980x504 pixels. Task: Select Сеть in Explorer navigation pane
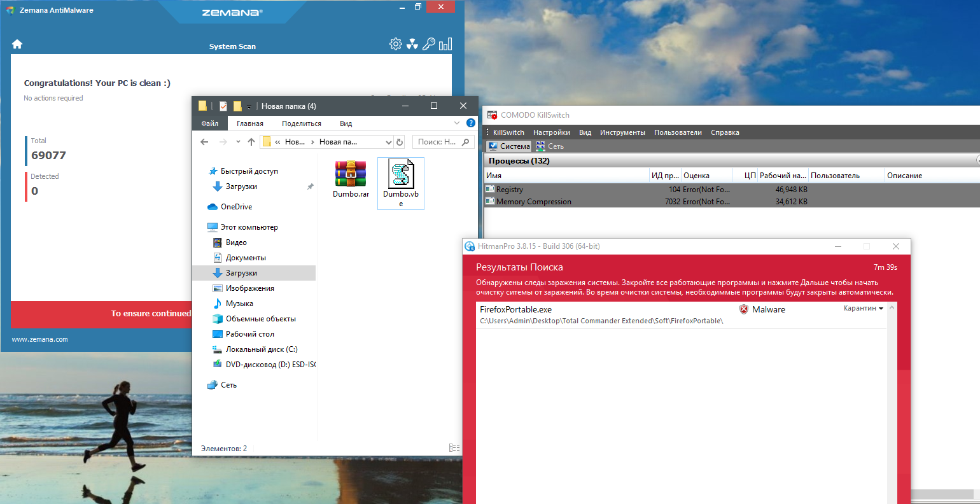click(x=222, y=385)
